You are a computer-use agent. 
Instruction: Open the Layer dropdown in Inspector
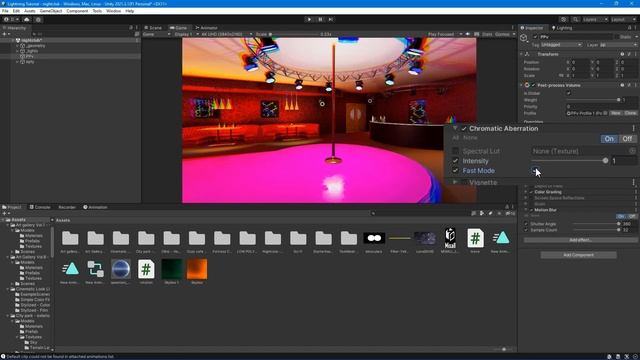pos(618,44)
